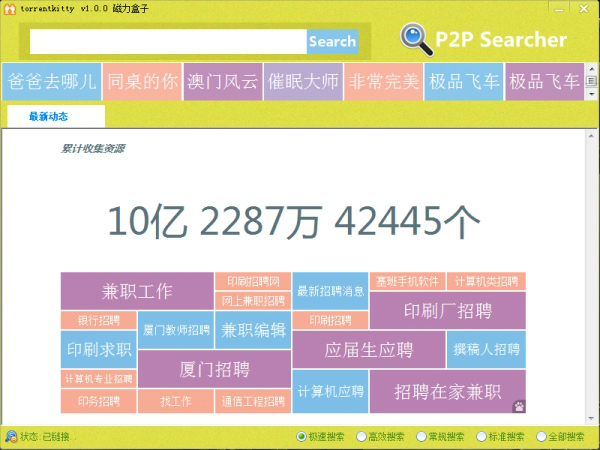Open the 爸爸去哪儿 hot keyword tile
The height and width of the screenshot is (450, 600).
click(x=52, y=82)
